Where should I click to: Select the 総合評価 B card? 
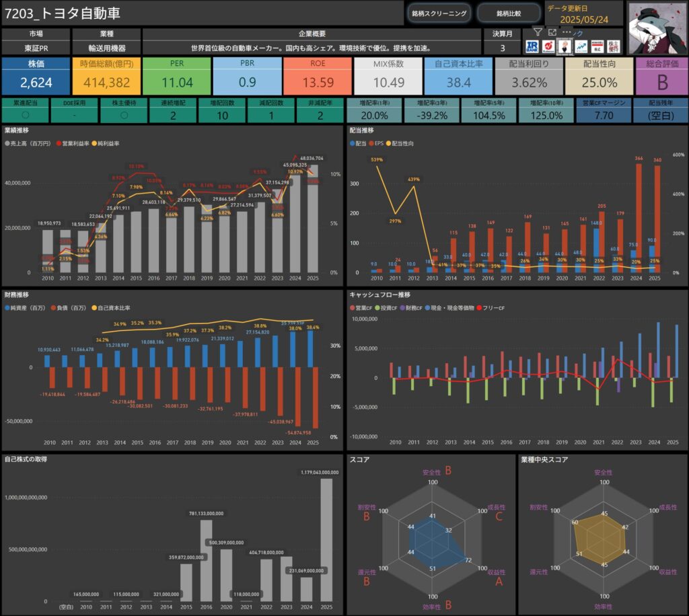(x=662, y=76)
